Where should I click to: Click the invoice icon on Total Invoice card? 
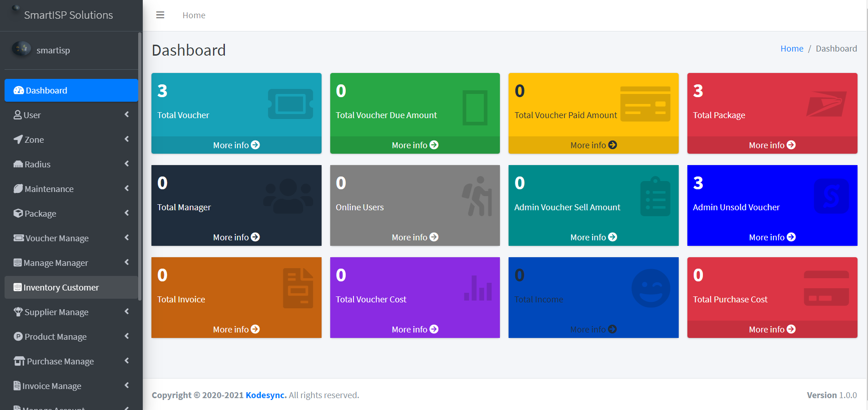tap(298, 288)
